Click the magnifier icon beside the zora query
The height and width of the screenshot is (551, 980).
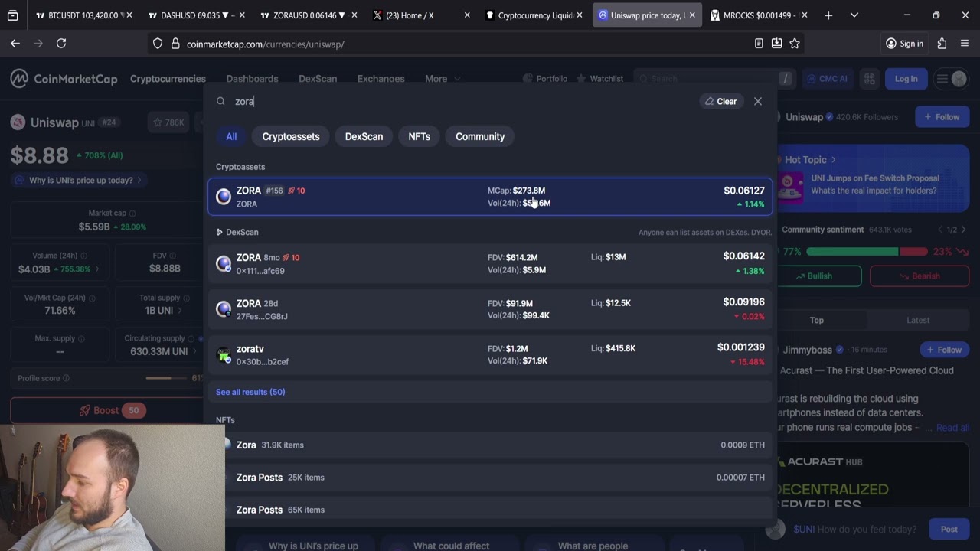[220, 101]
